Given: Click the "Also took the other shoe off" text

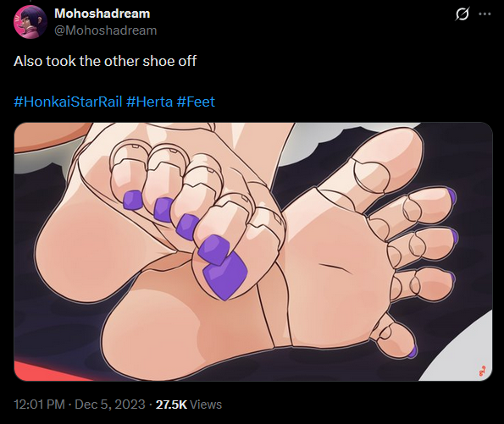Looking at the screenshot, I should [105, 61].
